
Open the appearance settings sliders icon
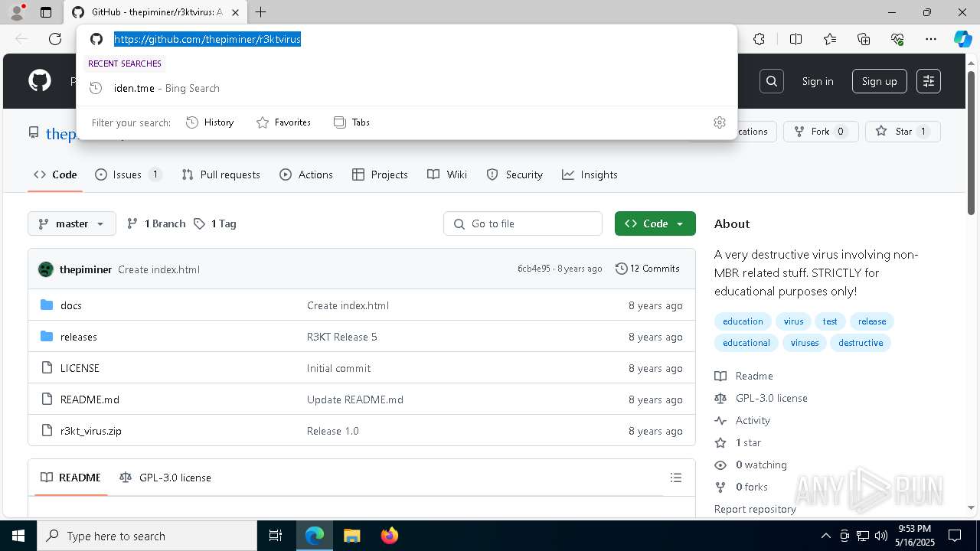click(x=929, y=81)
